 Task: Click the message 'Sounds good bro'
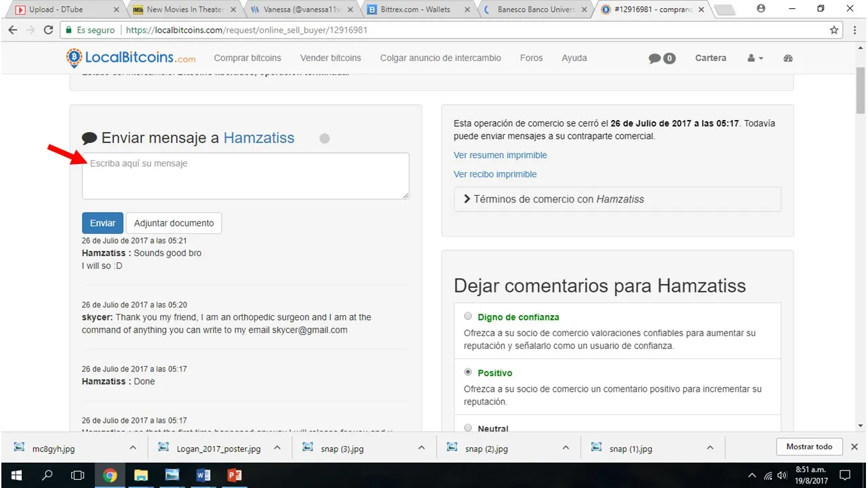[x=167, y=253]
